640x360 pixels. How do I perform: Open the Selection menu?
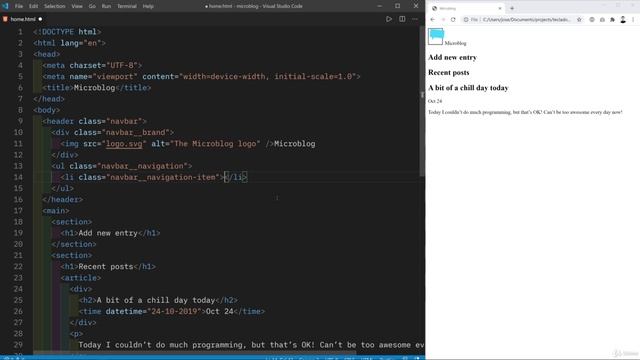pos(55,6)
